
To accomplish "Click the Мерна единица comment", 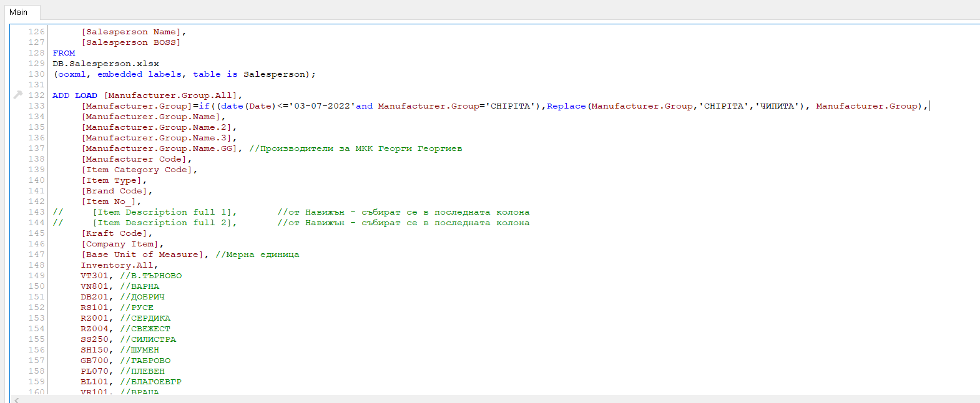I will point(257,255).
